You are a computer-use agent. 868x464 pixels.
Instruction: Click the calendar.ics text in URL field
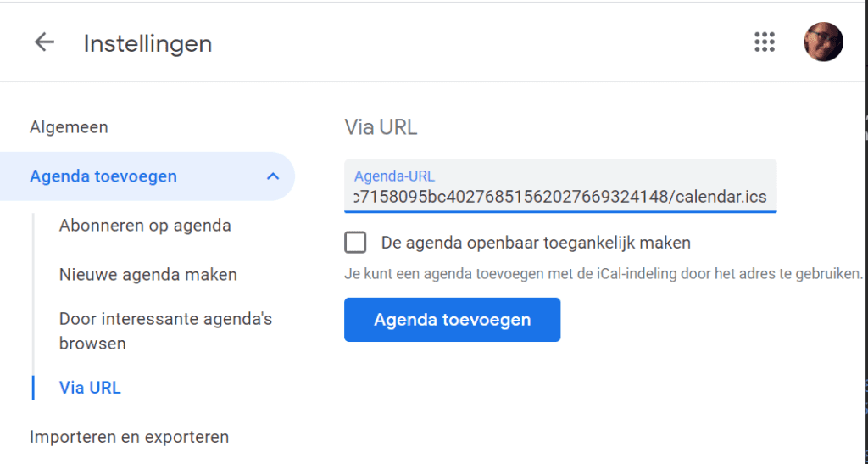coord(721,197)
